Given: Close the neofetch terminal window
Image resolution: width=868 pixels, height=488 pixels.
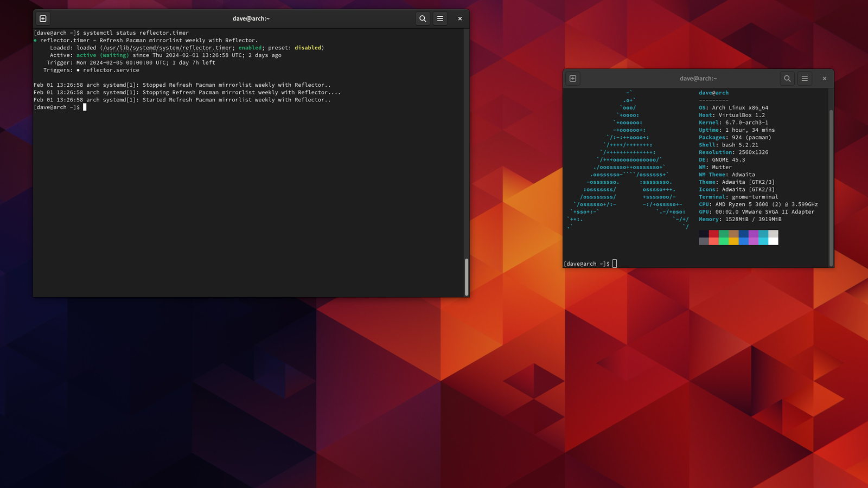Looking at the screenshot, I should pos(824,79).
